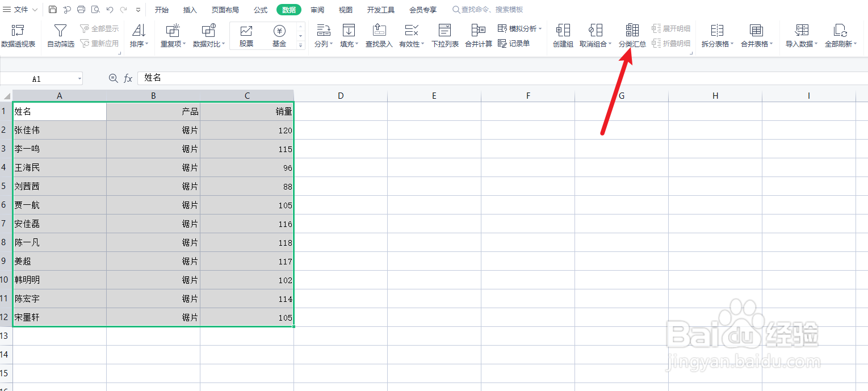Switch to the 开发工具 tab

(x=381, y=10)
